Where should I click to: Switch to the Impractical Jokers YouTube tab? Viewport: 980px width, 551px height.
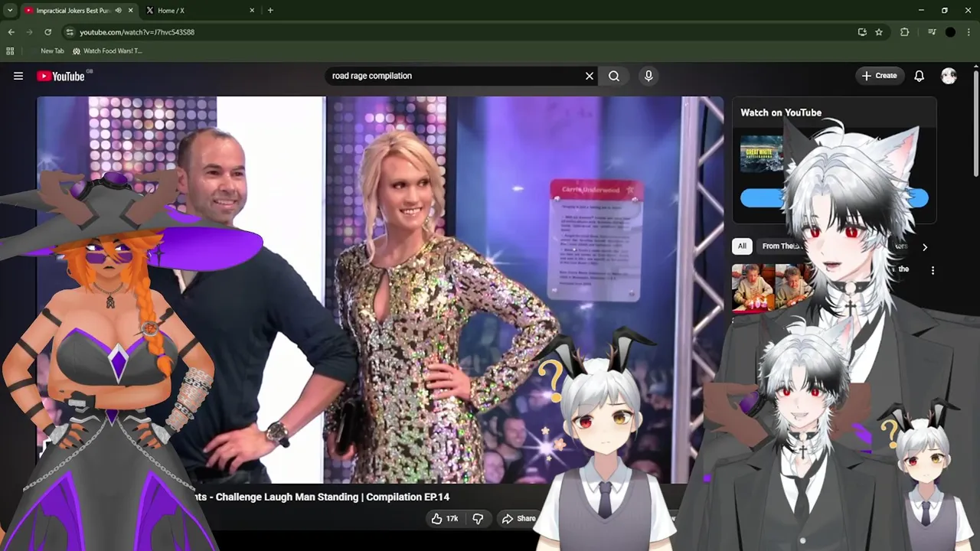73,11
